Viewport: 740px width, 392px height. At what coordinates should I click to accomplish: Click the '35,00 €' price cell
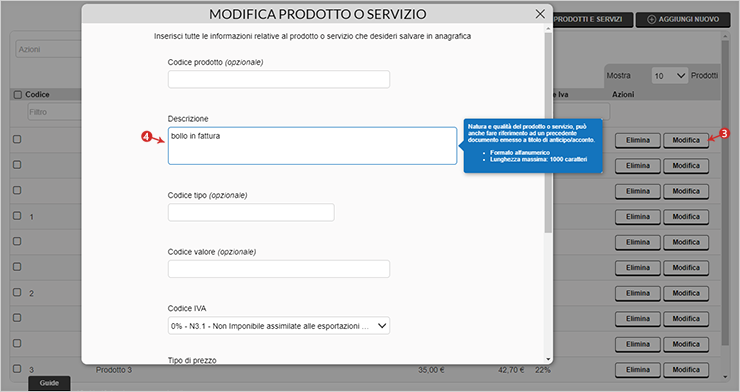click(431, 370)
